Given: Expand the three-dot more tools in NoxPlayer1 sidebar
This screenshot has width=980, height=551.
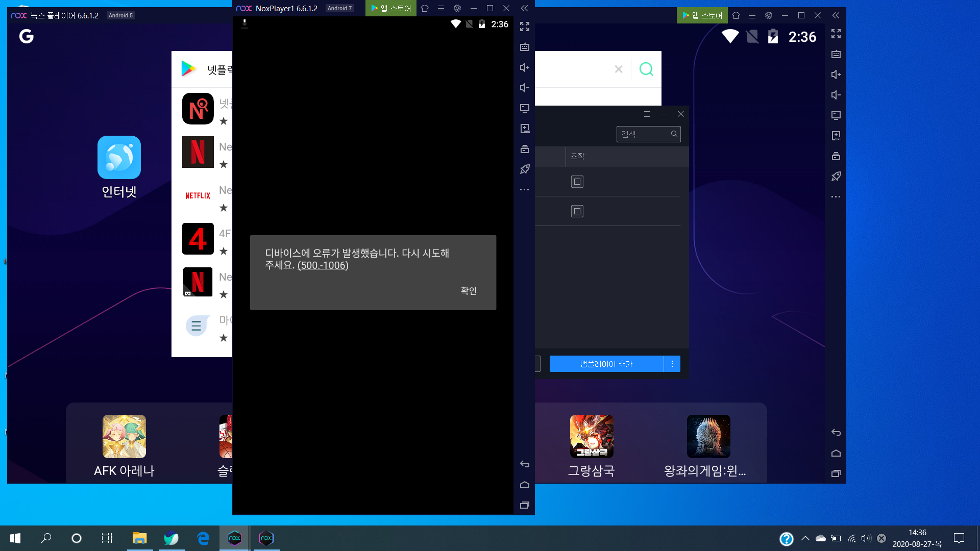Looking at the screenshot, I should [x=524, y=190].
